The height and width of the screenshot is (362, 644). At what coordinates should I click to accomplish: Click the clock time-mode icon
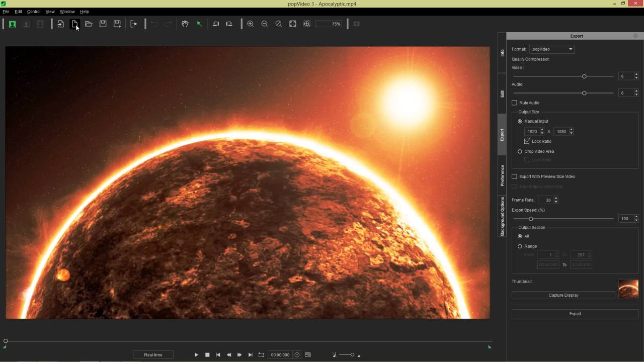point(297,354)
